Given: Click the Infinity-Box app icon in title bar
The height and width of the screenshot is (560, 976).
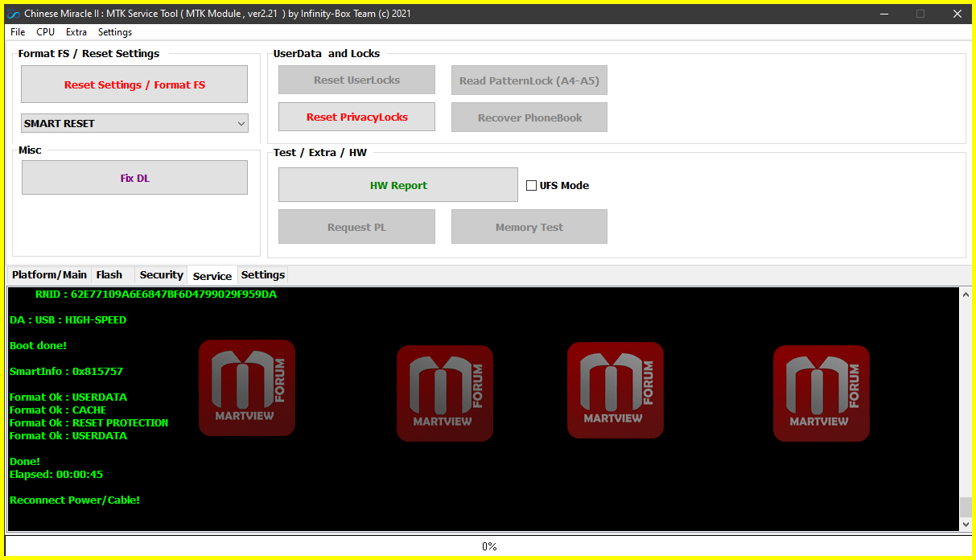Looking at the screenshot, I should click(x=13, y=14).
